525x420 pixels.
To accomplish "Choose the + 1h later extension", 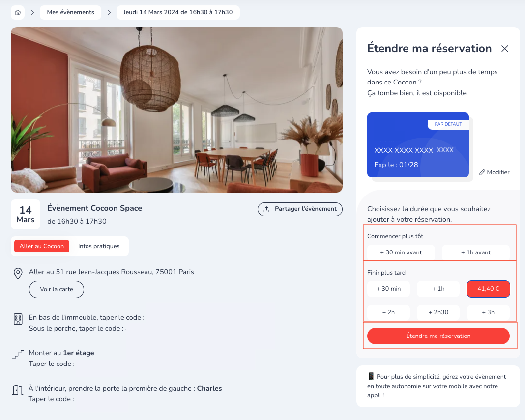I will (438, 289).
